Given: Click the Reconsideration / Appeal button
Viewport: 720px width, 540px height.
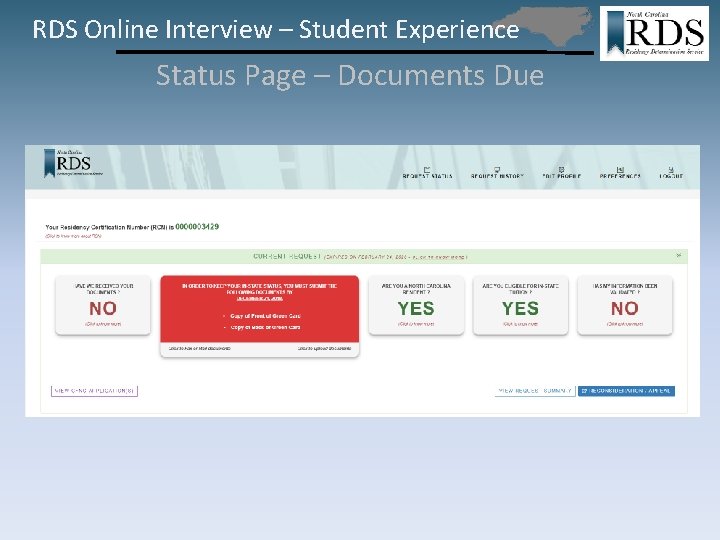Looking at the screenshot, I should click(626, 391).
